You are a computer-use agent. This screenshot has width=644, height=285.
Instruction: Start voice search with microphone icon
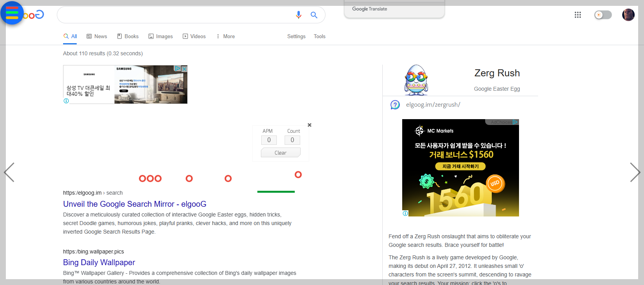pos(299,15)
